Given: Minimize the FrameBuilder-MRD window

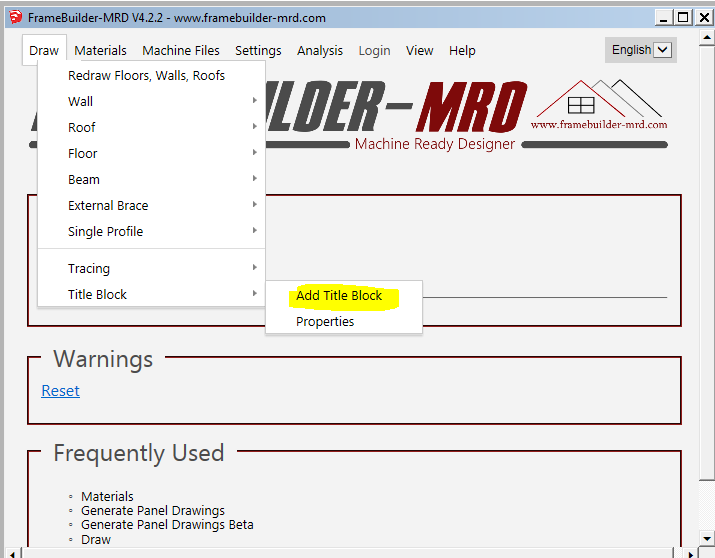Looking at the screenshot, I should pyautogui.click(x=663, y=18).
